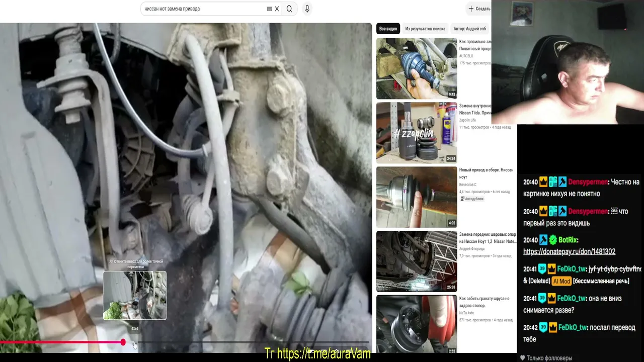This screenshot has width=644, height=362.
Task: Visit the Вячеслав С channel name
Action: (x=469, y=185)
